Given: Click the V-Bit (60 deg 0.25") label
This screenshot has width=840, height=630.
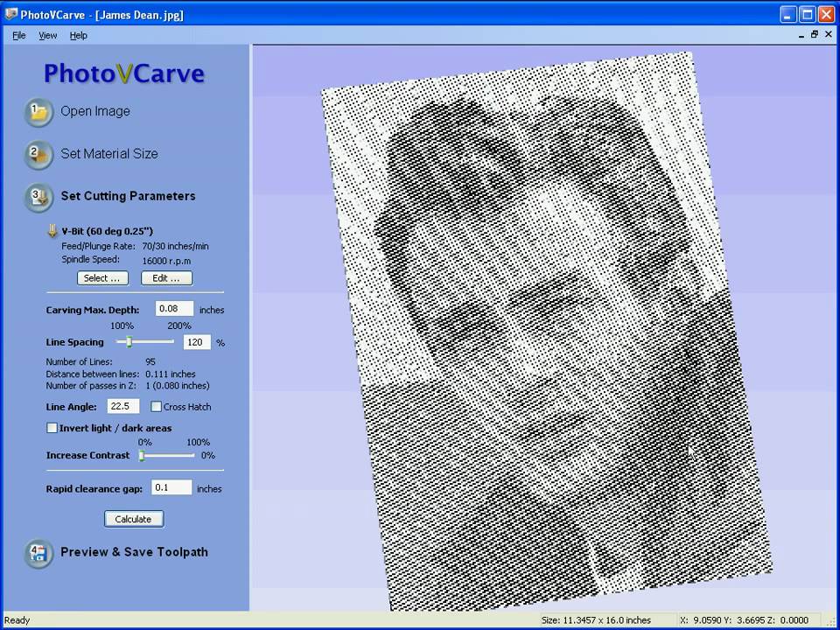Looking at the screenshot, I should tap(107, 231).
